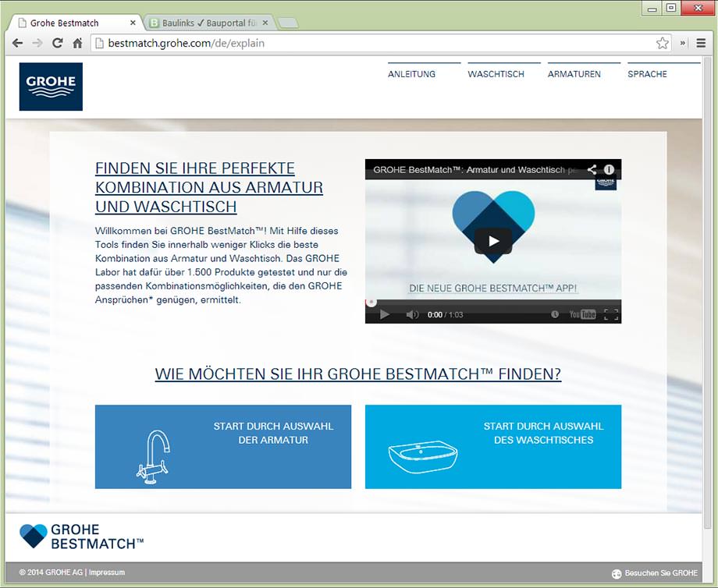Enter fullscreen mode for the video
718x588 pixels.
coord(611,314)
